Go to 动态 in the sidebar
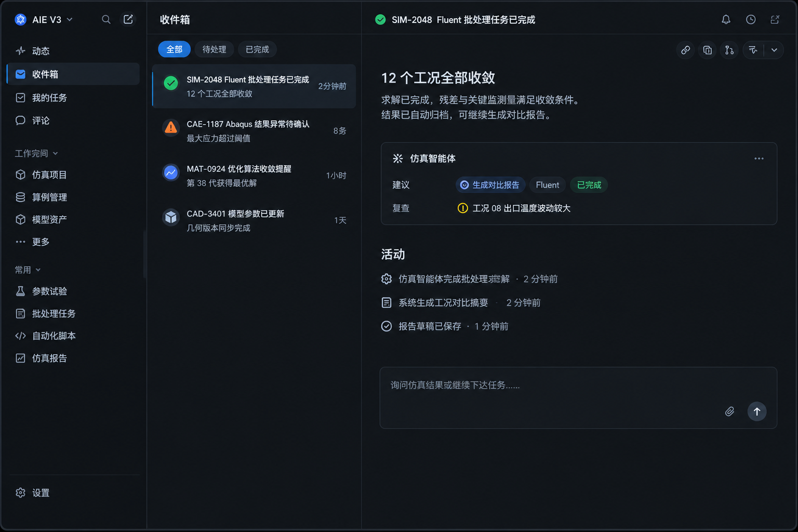The height and width of the screenshot is (532, 798). [73, 51]
